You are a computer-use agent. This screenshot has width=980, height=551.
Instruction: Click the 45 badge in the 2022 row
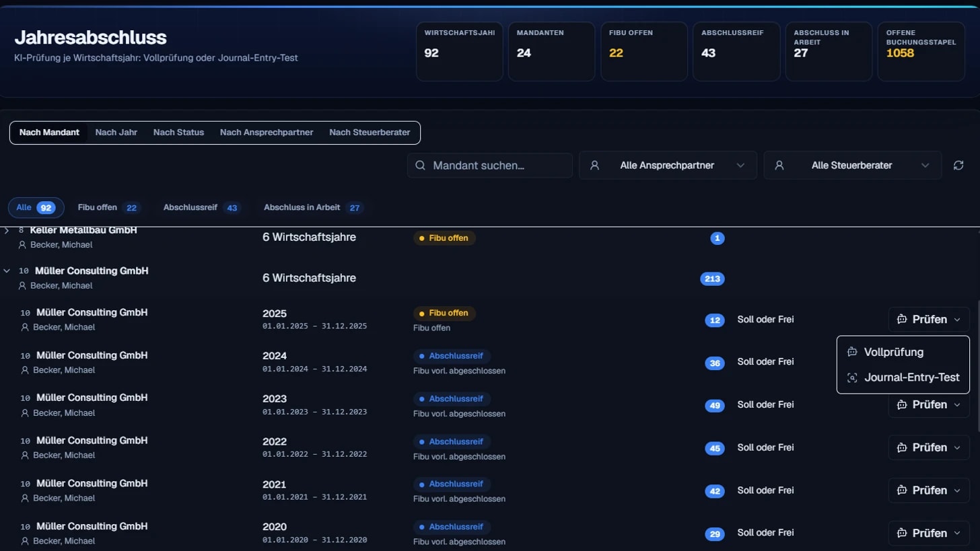click(x=715, y=449)
